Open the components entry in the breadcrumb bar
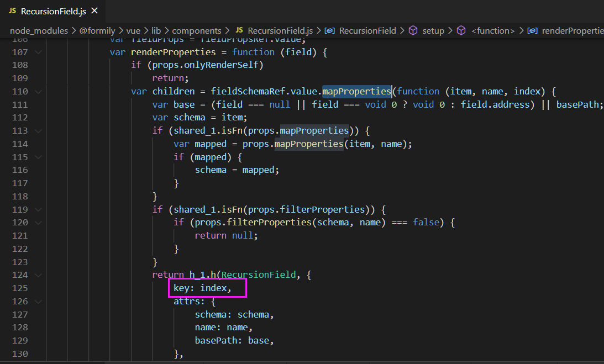604x364 pixels. coord(197,30)
